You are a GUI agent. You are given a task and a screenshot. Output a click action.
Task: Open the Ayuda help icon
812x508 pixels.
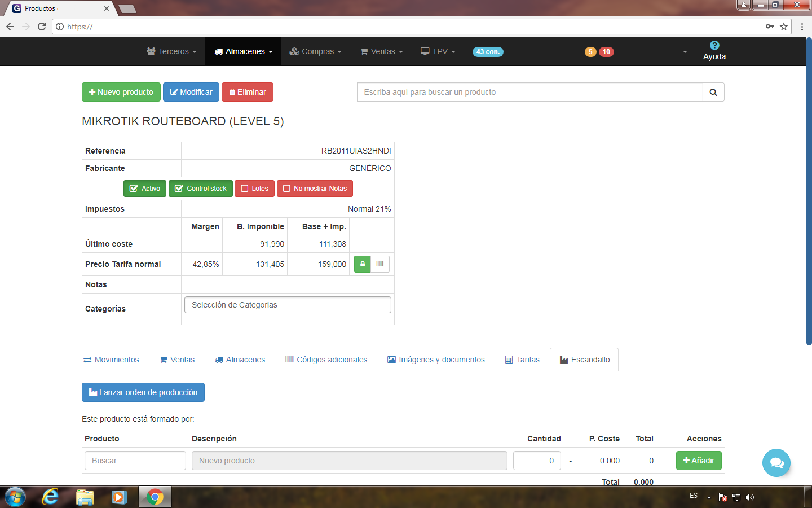(x=714, y=46)
